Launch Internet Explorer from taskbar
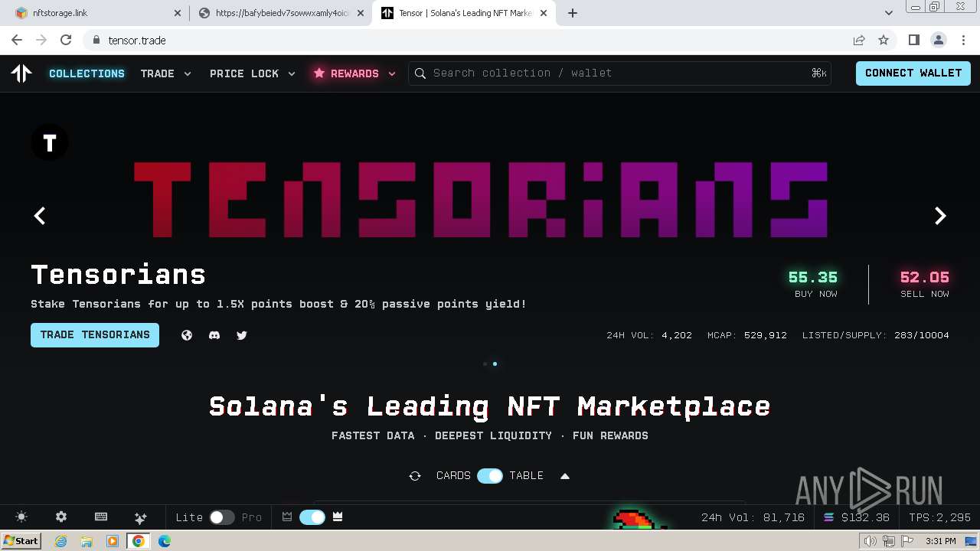This screenshot has width=980, height=551. (61, 541)
